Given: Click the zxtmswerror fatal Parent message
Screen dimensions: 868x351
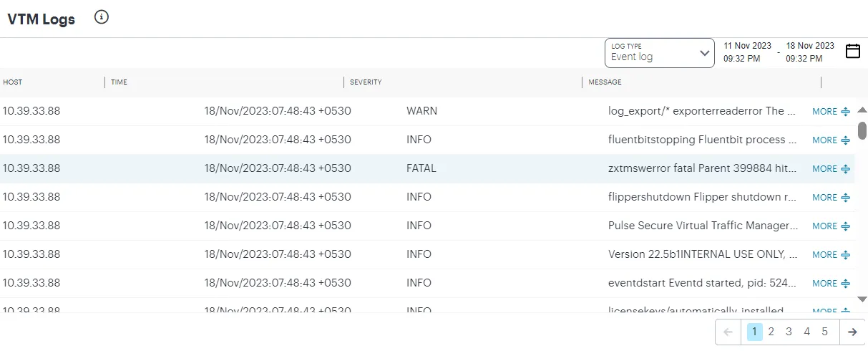Looking at the screenshot, I should (x=702, y=169).
